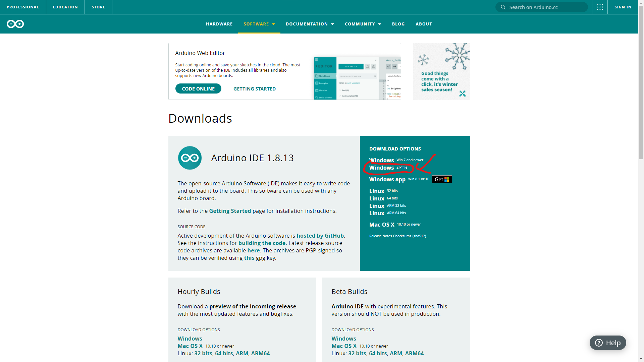Open the Hardware menu item
This screenshot has width=644, height=362.
pos(219,24)
